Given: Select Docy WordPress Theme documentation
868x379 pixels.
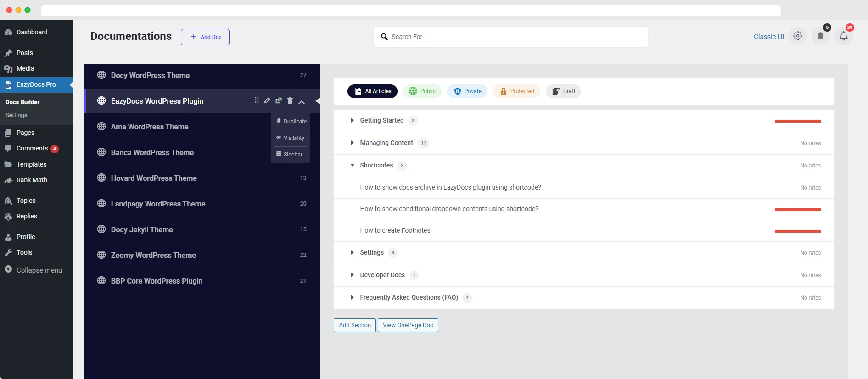Looking at the screenshot, I should pos(202,75).
